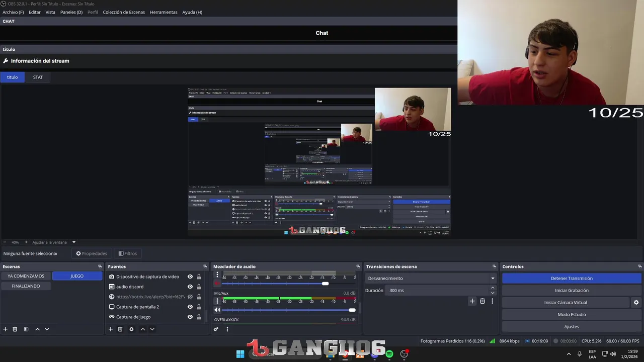Show hidden system tray icons
Viewport: 644px width, 362px height.
569,354
